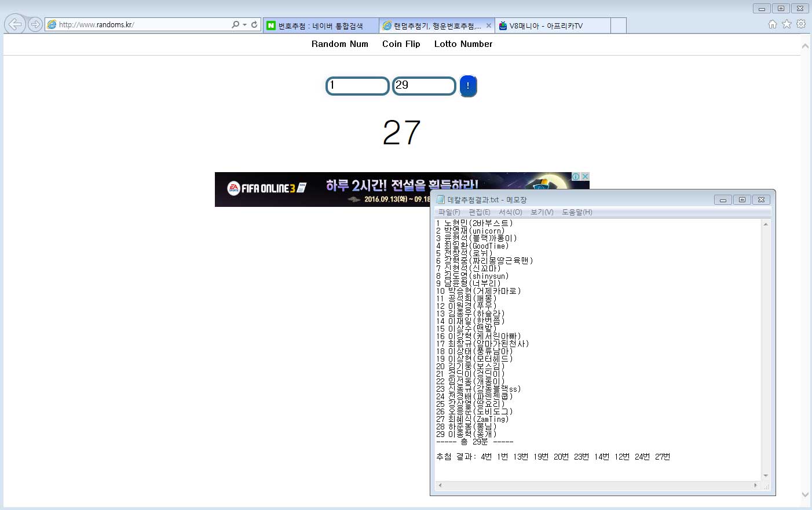Open the Coin Flip page link
812x510 pixels.
(x=401, y=44)
